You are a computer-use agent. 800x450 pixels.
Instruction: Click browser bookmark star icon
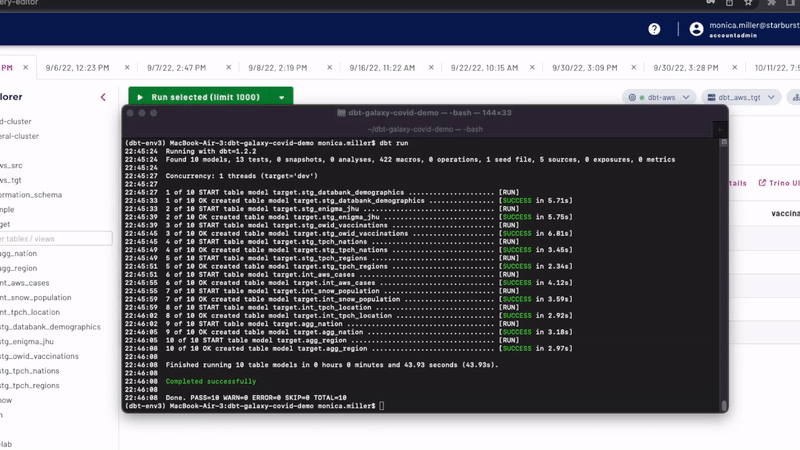[x=748, y=3]
